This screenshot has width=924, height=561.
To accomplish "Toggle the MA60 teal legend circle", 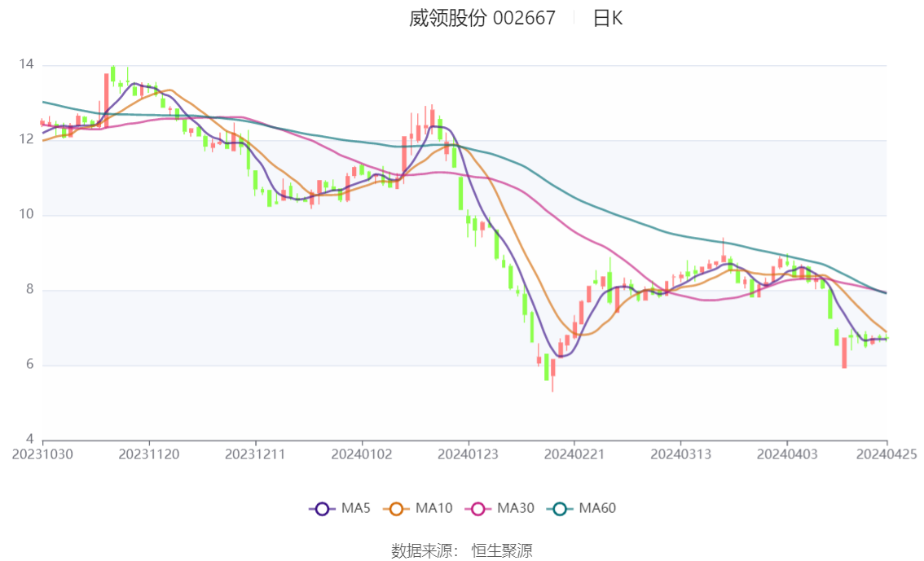I will point(560,509).
